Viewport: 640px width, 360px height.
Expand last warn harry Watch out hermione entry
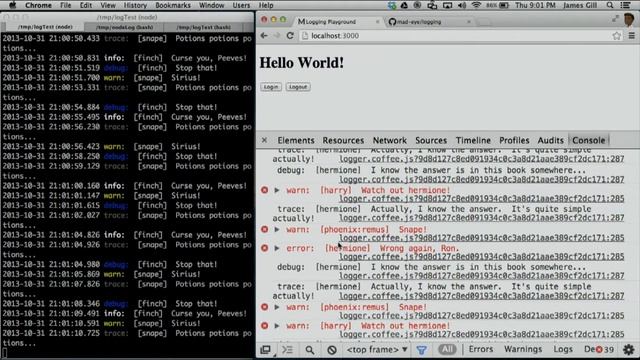click(x=277, y=326)
